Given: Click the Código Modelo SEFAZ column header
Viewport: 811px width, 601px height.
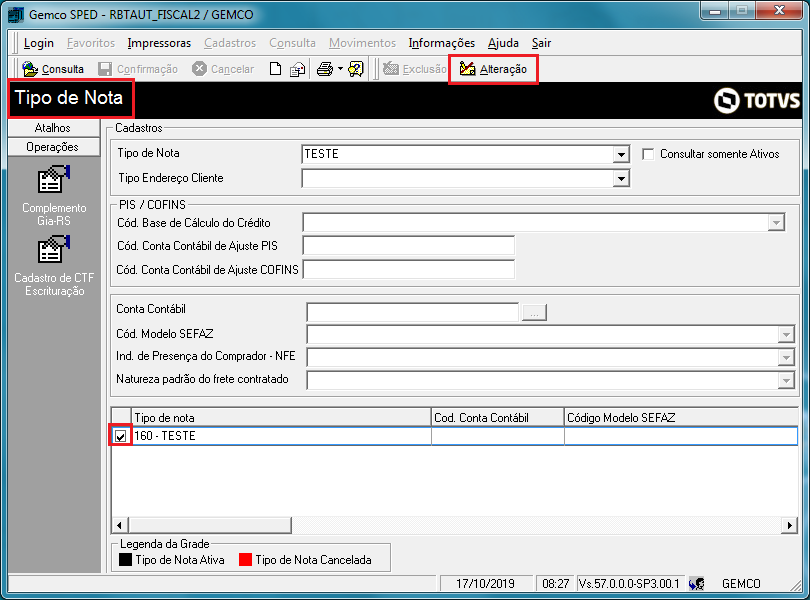Looking at the screenshot, I should (x=681, y=417).
